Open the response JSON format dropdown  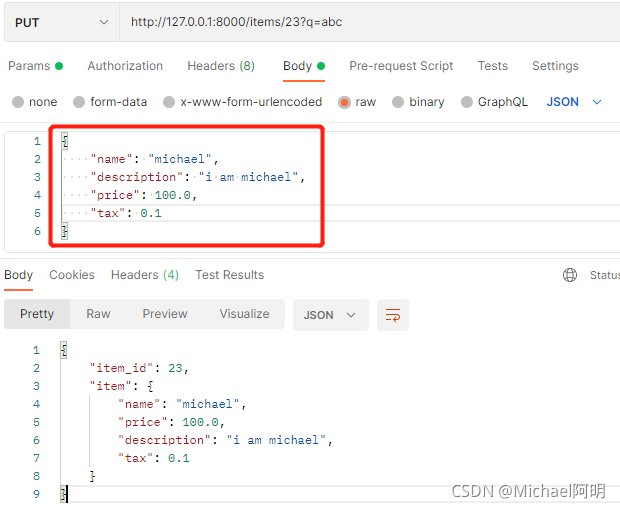point(331,315)
